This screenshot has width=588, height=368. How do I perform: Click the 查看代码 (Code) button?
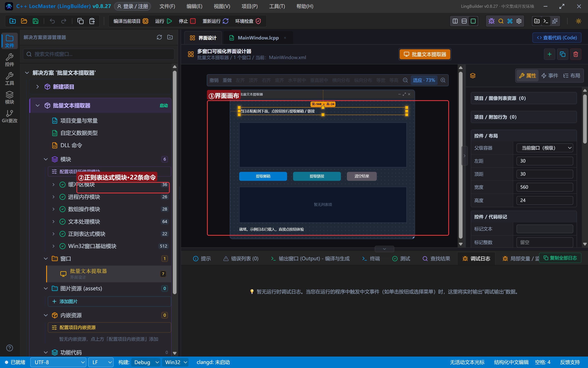point(557,38)
